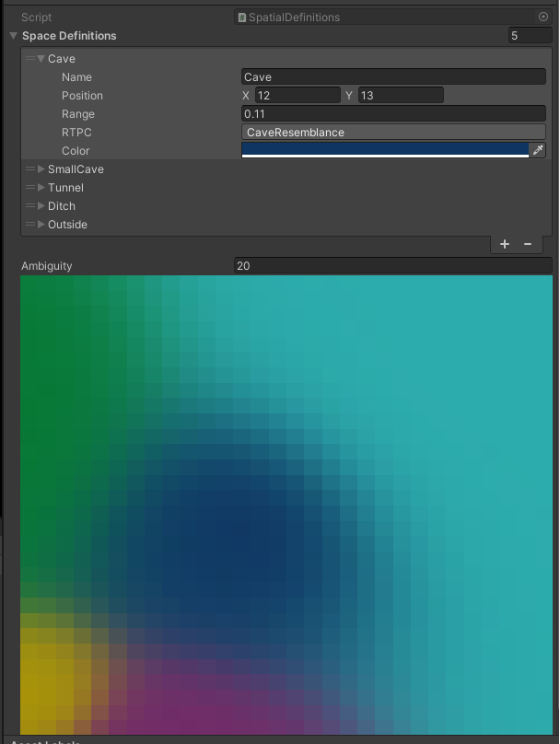Viewport: 560px width, 744px height.
Task: Click the plus icon to add definition
Action: pos(505,244)
